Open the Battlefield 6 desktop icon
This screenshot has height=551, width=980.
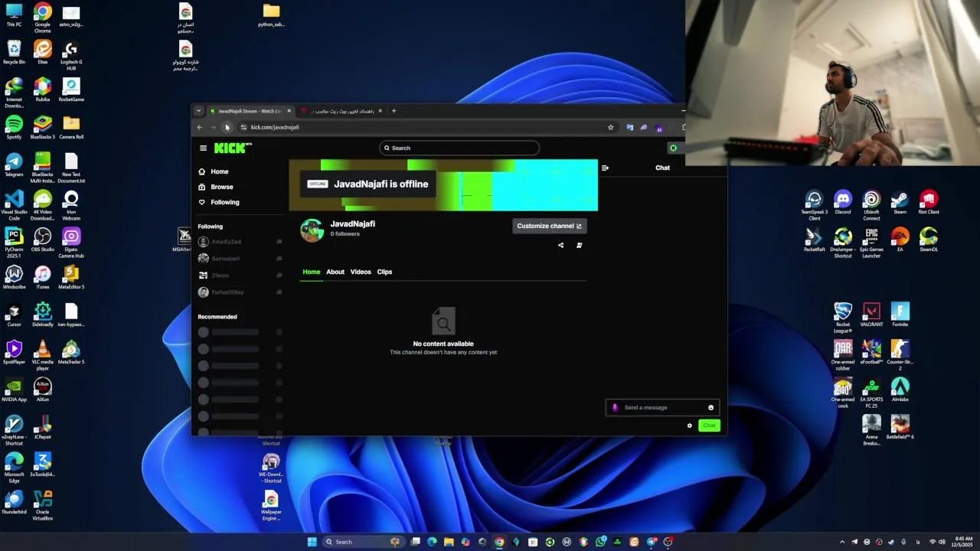(900, 428)
